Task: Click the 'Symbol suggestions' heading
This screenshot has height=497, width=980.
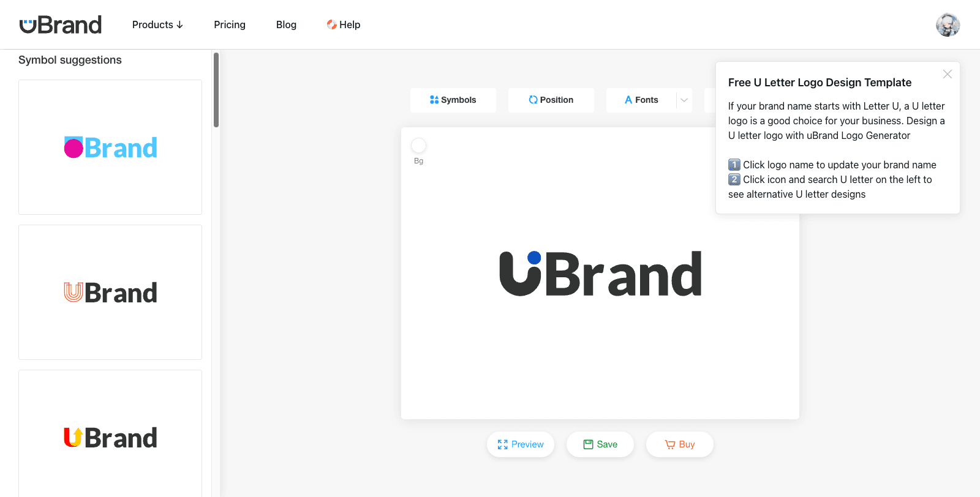Action: [x=70, y=60]
